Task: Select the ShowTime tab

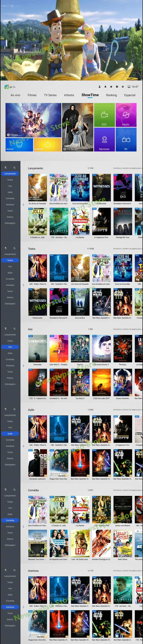Action: click(x=90, y=95)
